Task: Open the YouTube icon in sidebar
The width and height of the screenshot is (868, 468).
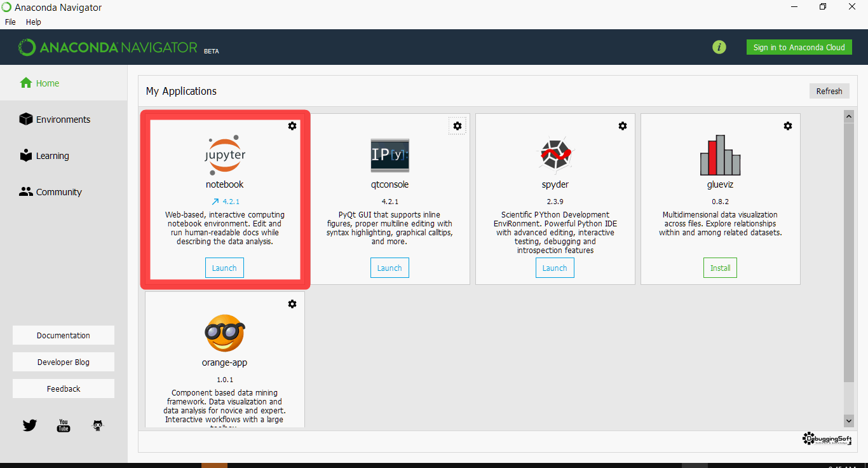Action: pos(64,425)
